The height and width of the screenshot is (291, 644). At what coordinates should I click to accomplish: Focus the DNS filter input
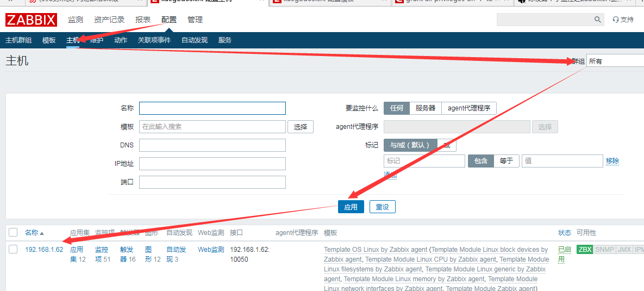(x=212, y=145)
